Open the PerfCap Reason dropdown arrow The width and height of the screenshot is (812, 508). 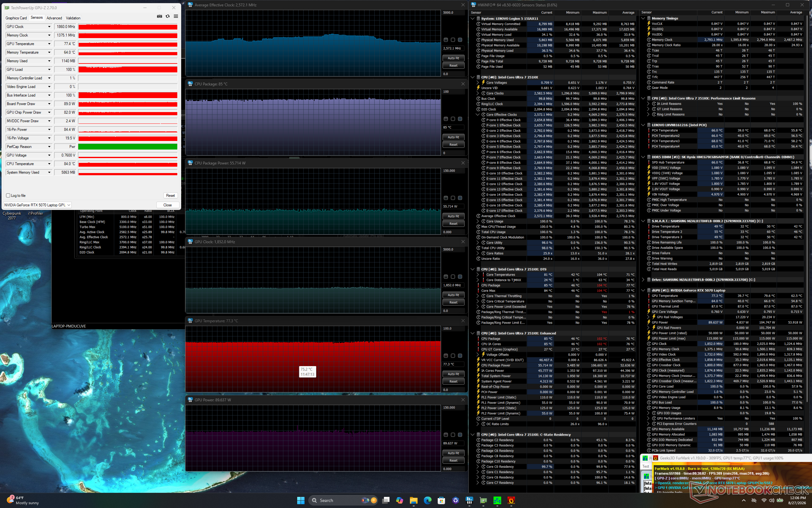click(49, 147)
